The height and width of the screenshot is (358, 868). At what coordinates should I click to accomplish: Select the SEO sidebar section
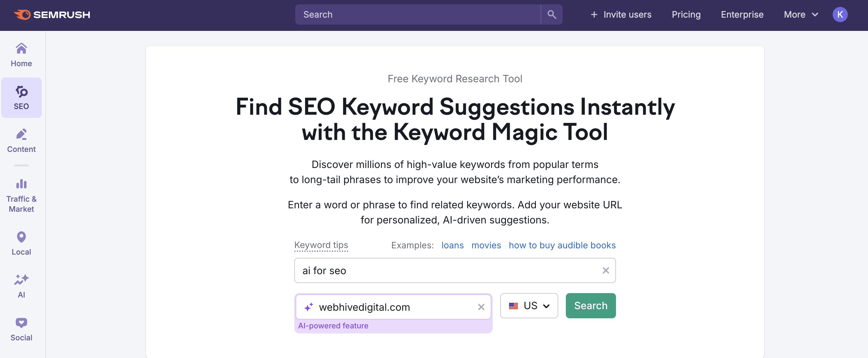(x=21, y=98)
